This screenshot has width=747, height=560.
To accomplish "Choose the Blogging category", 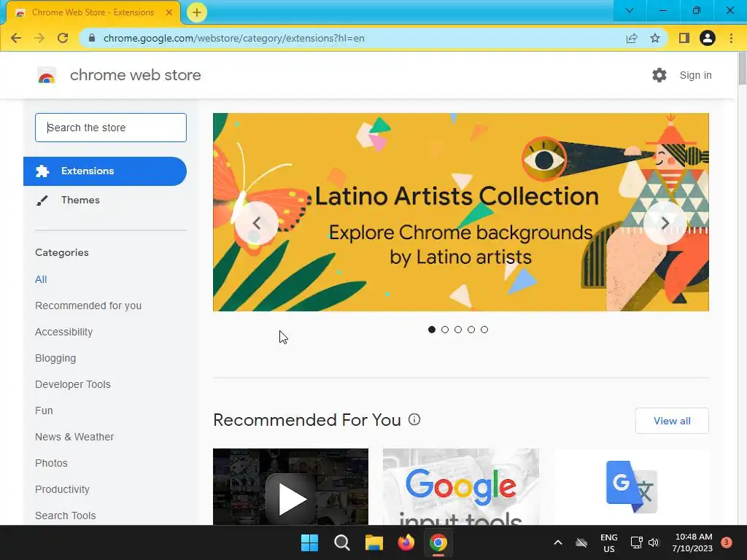I will pyautogui.click(x=55, y=358).
